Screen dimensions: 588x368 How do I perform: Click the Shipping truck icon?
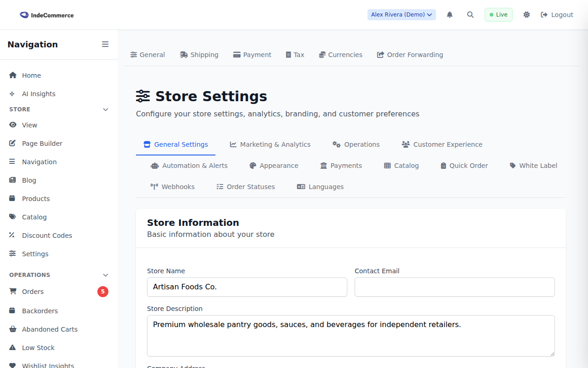(x=184, y=55)
